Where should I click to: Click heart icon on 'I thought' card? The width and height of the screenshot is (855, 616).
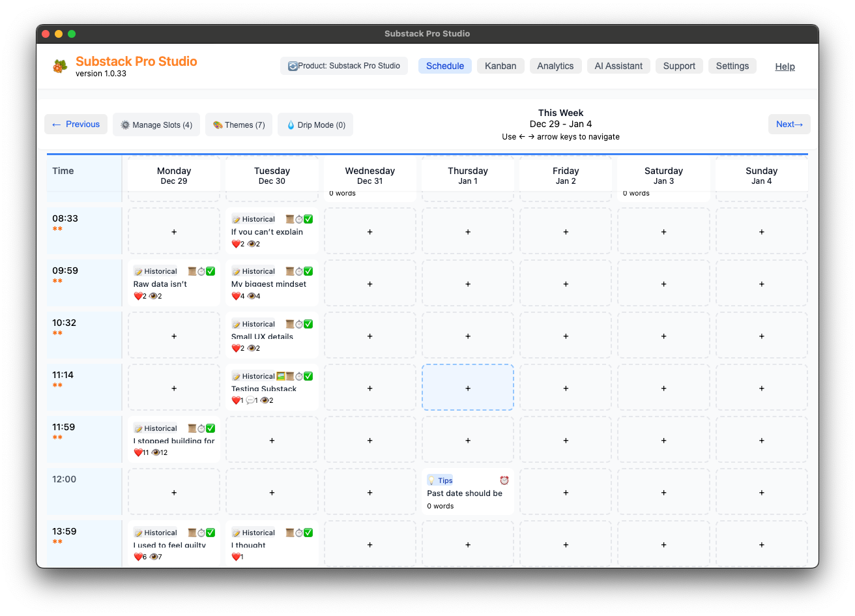236,557
